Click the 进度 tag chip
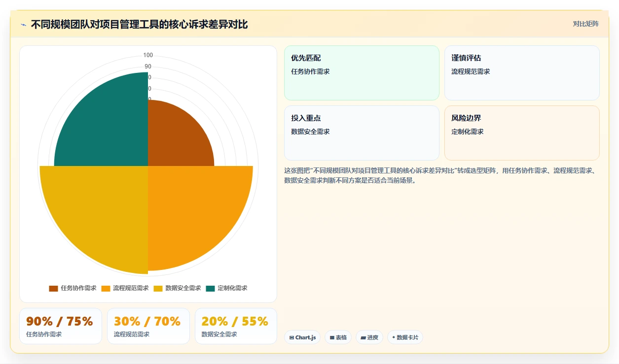 pyautogui.click(x=369, y=337)
